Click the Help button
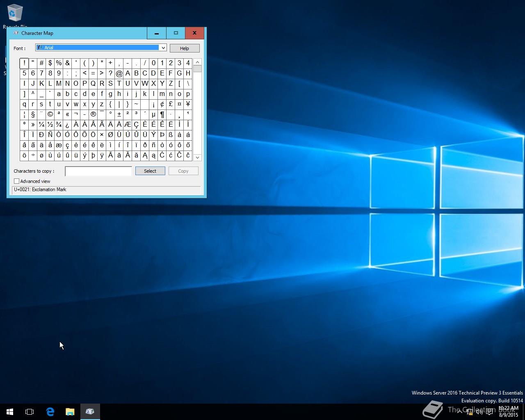The width and height of the screenshot is (525, 420). [185, 48]
